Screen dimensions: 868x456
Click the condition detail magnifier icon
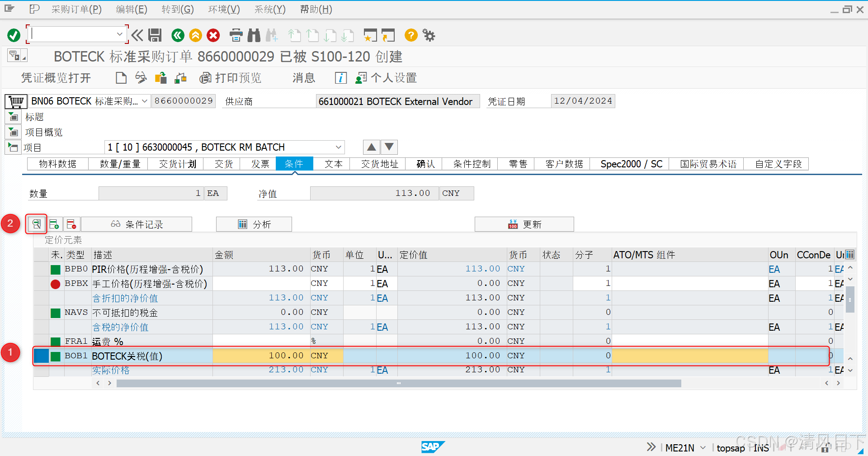(36, 224)
